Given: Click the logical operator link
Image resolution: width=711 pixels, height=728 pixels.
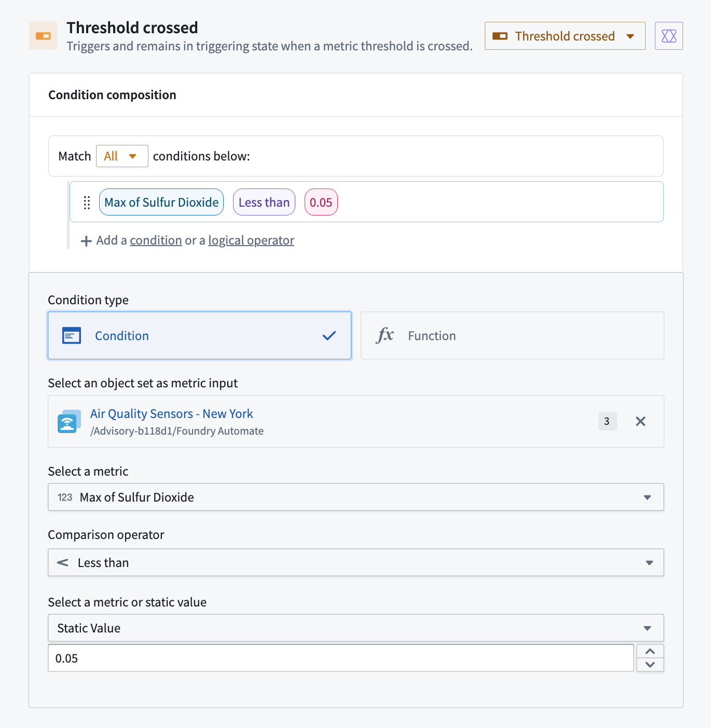Looking at the screenshot, I should coord(251,240).
